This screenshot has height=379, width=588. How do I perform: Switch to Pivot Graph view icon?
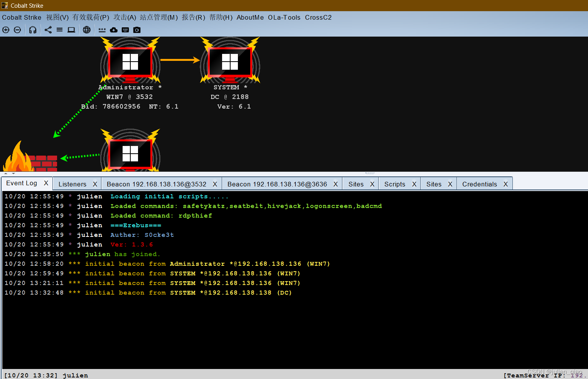[x=48, y=30]
